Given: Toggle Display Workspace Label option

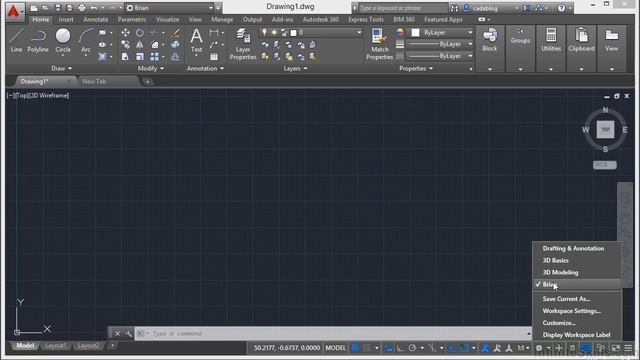Looking at the screenshot, I should (x=576, y=335).
